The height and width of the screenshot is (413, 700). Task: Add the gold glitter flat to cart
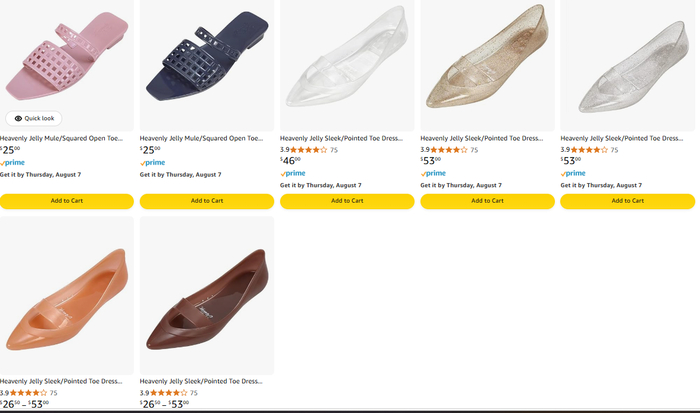(487, 201)
